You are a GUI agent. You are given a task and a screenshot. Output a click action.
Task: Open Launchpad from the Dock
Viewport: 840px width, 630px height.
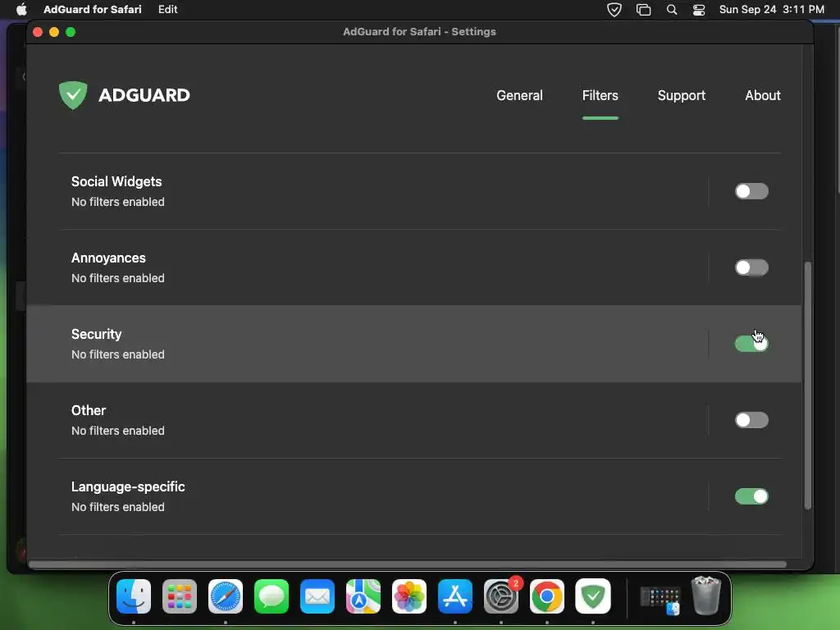point(180,596)
